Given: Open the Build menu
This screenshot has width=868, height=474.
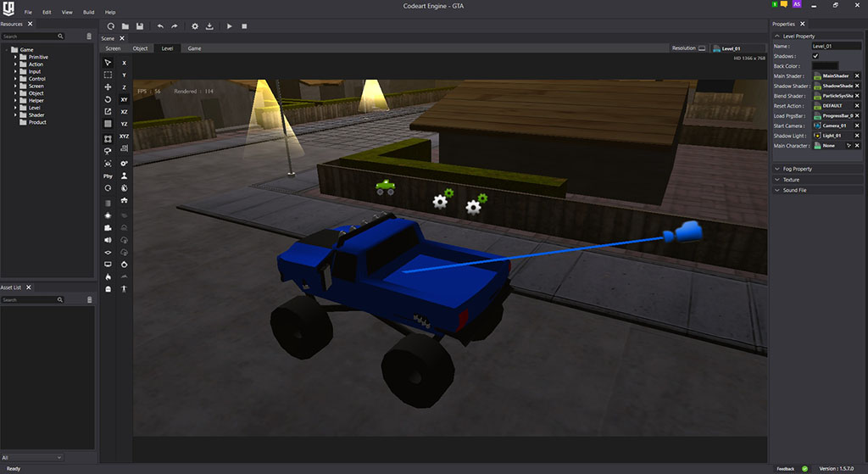Looking at the screenshot, I should [x=89, y=13].
